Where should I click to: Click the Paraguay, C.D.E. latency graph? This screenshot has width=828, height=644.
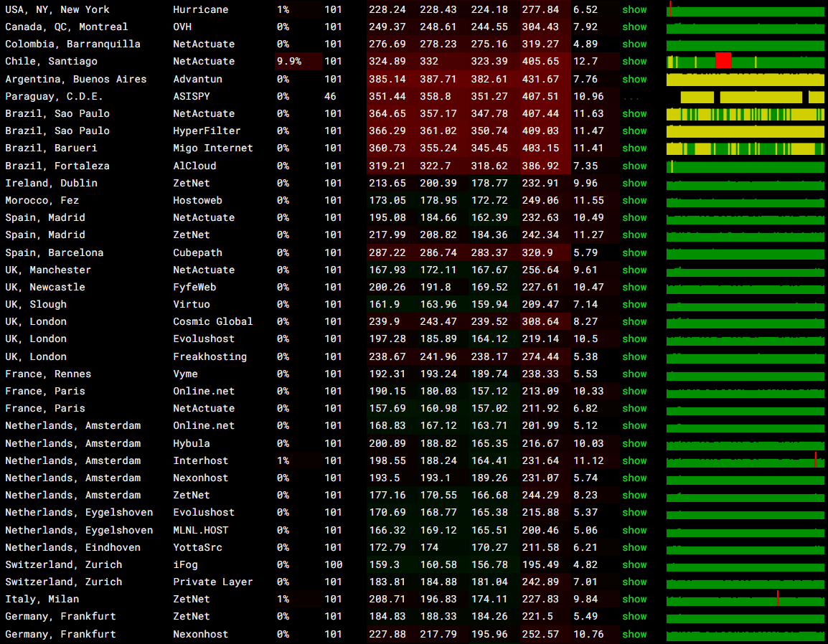click(x=745, y=97)
